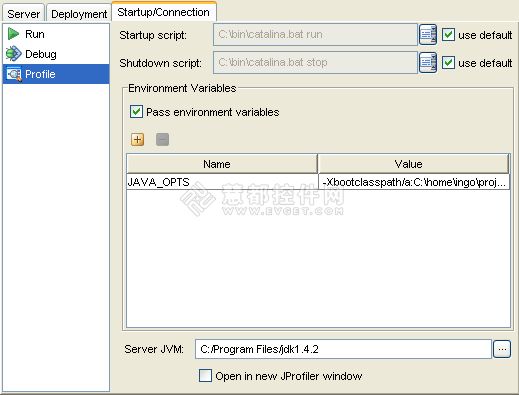Switch to the Server tab
The width and height of the screenshot is (519, 395).
(23, 14)
